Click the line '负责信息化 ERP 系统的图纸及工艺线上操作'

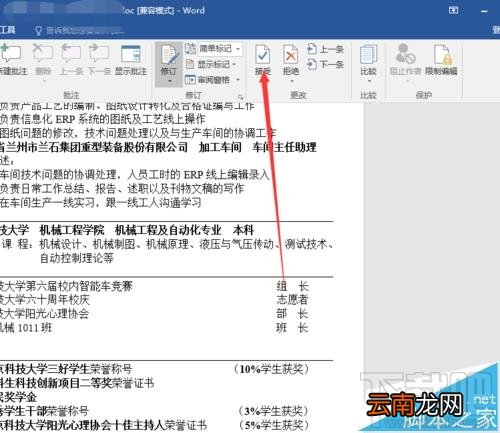pos(103,119)
